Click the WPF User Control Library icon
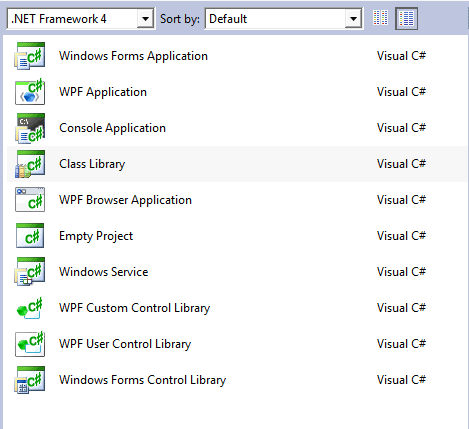This screenshot has width=469, height=429. pos(30,344)
